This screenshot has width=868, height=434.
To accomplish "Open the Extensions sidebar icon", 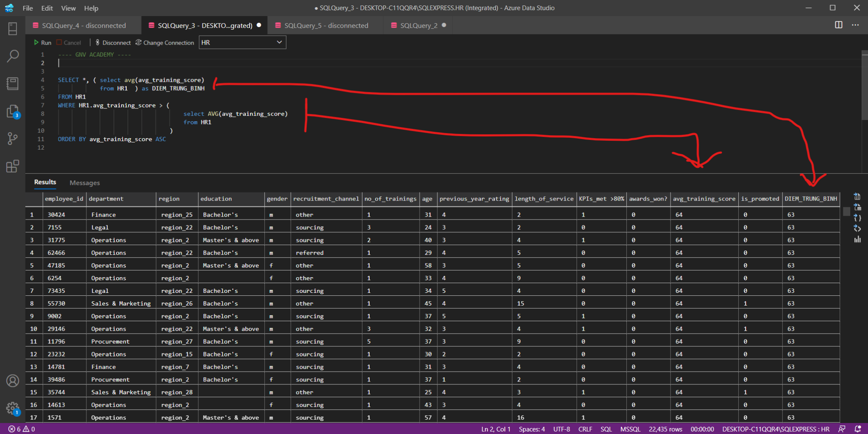I will 13,166.
